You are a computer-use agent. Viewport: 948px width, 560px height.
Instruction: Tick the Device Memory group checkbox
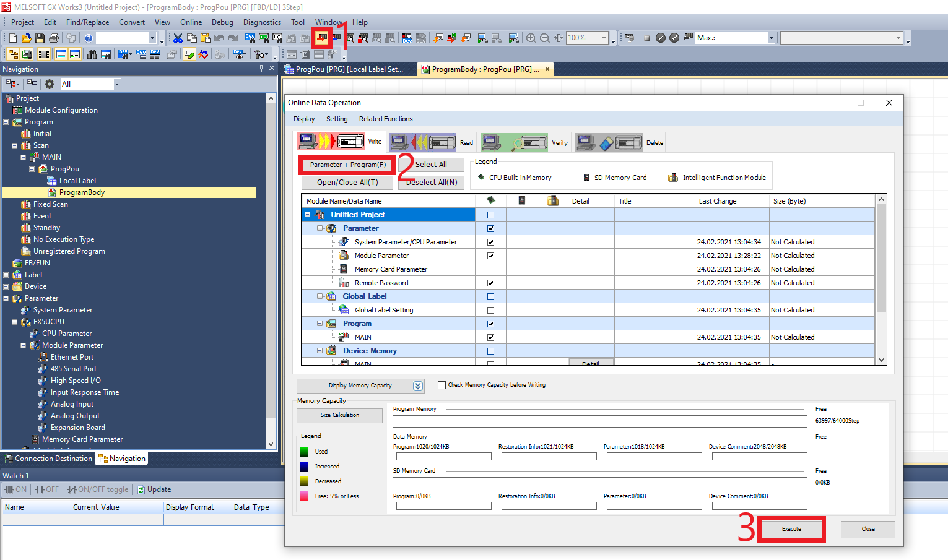point(490,351)
